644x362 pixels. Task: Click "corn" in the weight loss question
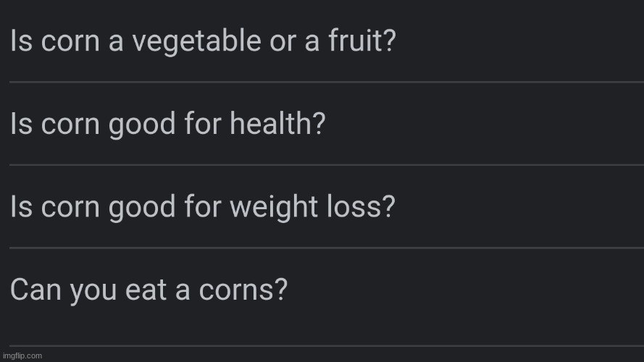click(x=70, y=208)
